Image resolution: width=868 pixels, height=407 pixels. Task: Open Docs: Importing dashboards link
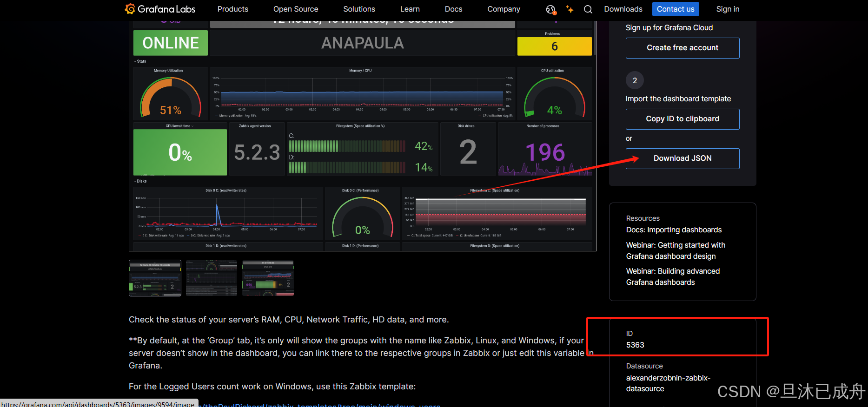[674, 230]
